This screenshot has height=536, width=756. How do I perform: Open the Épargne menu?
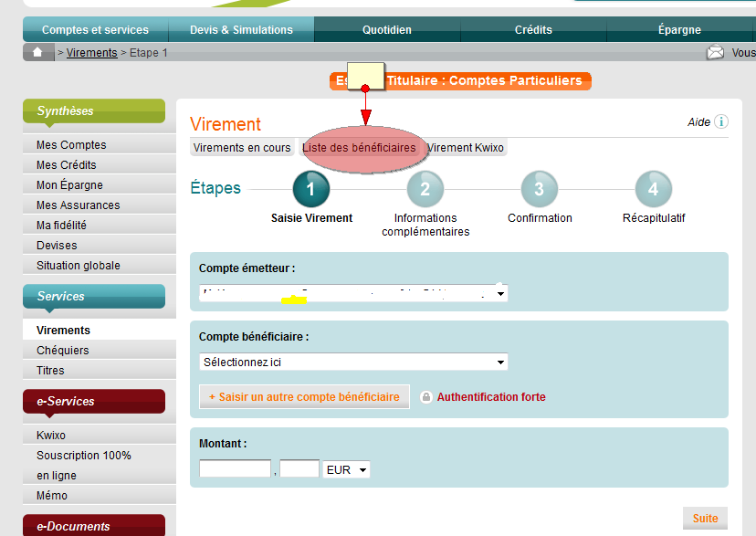(680, 29)
